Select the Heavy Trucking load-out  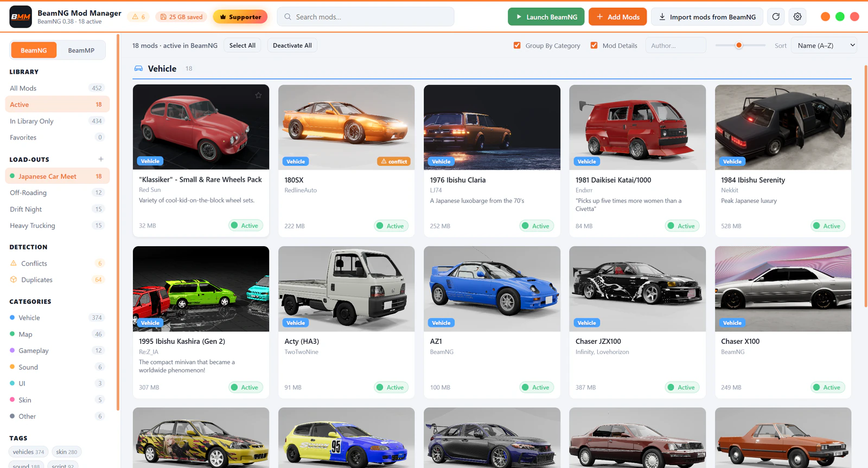[57, 226]
